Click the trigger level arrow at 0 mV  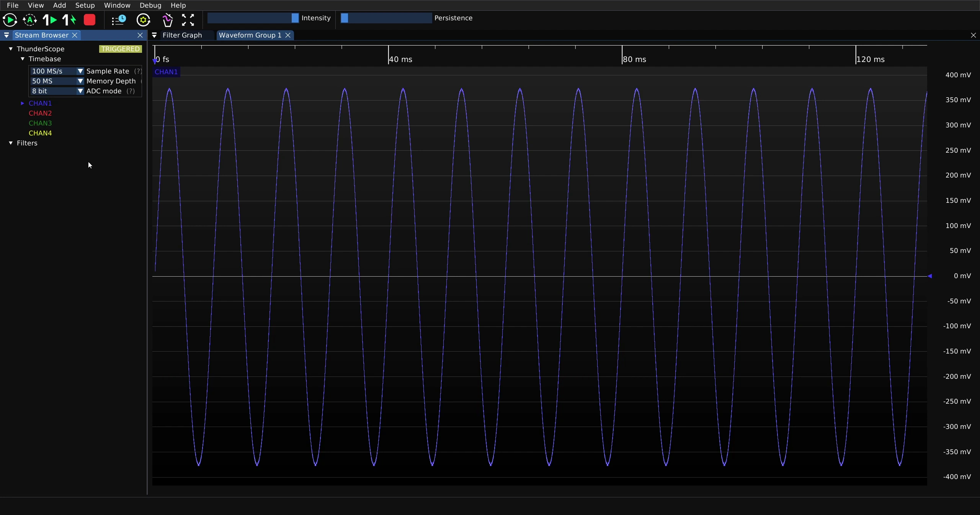tap(930, 276)
